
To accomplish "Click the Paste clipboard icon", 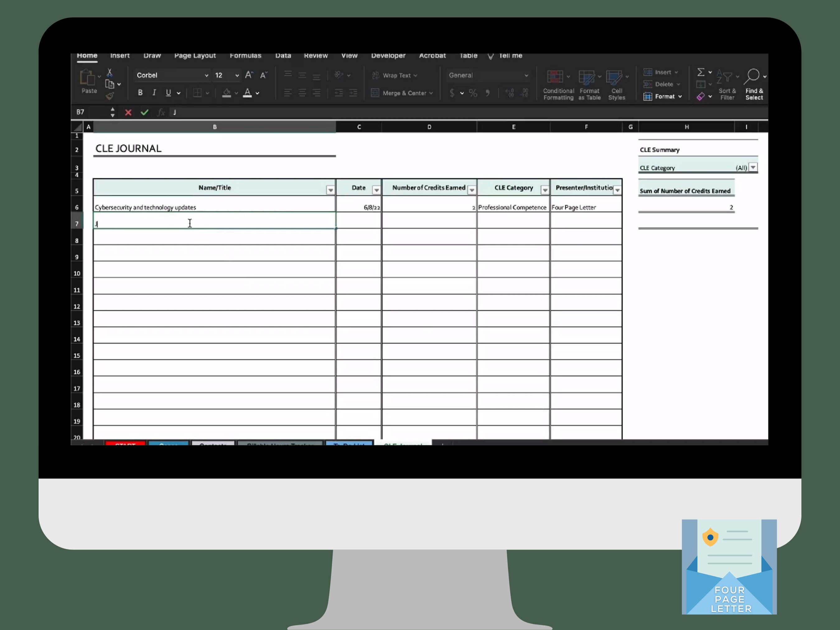I will pyautogui.click(x=87, y=77).
